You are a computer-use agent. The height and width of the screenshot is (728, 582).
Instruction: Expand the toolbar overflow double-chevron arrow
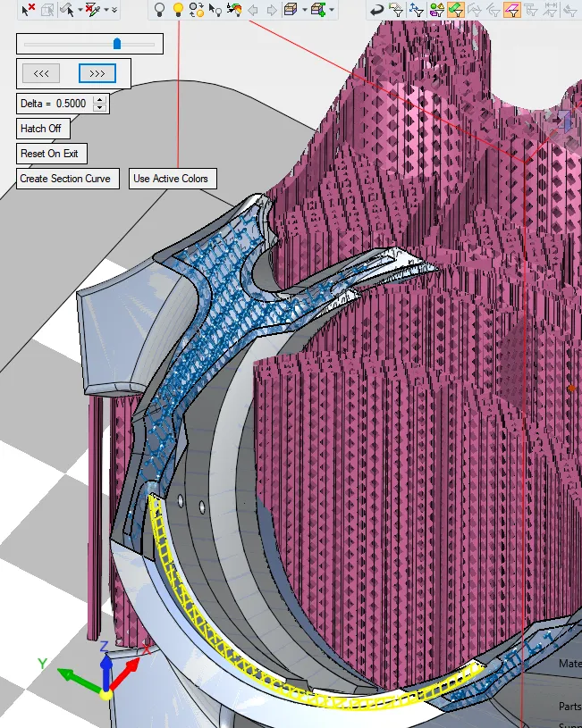pyautogui.click(x=114, y=10)
